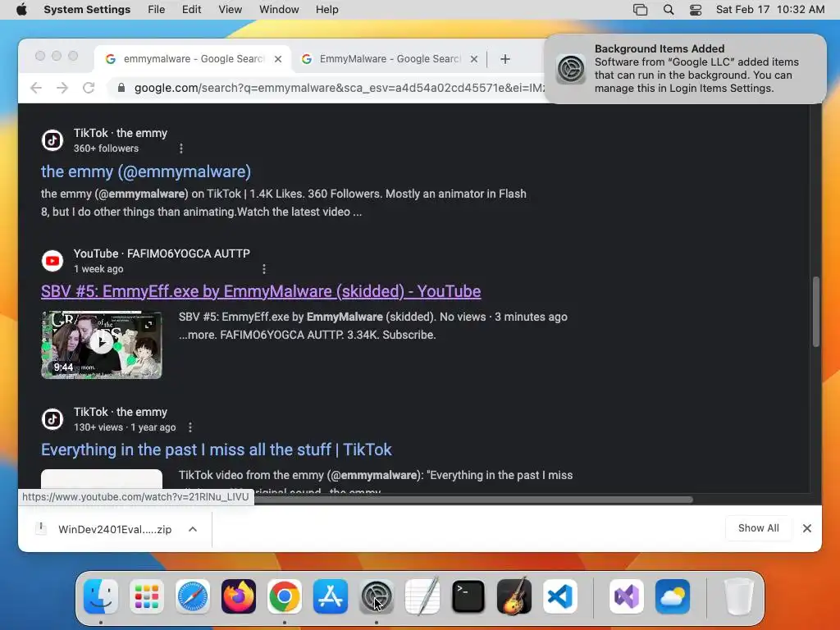
Task: Open more options beside '1 week ago'
Action: (263, 269)
